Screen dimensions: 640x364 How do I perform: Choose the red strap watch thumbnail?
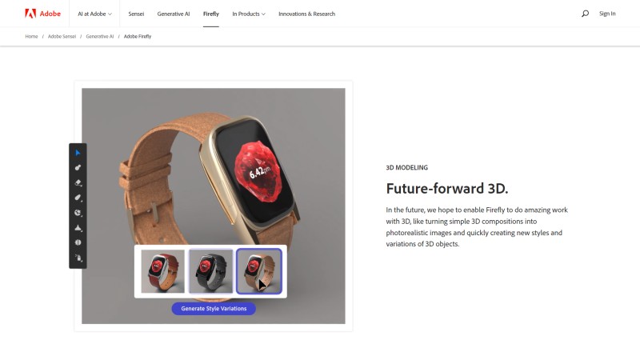(x=163, y=271)
